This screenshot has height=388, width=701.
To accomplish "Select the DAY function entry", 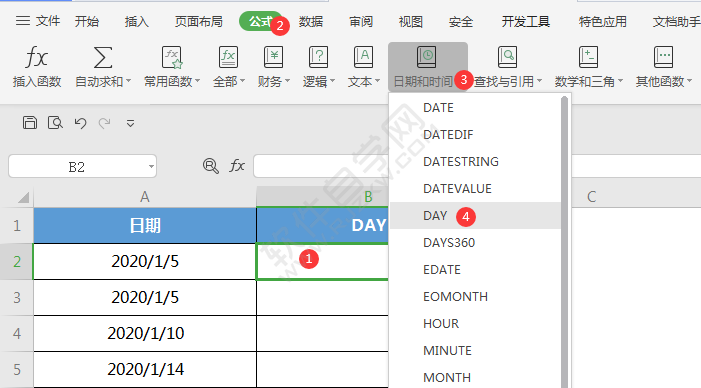I will [475, 215].
